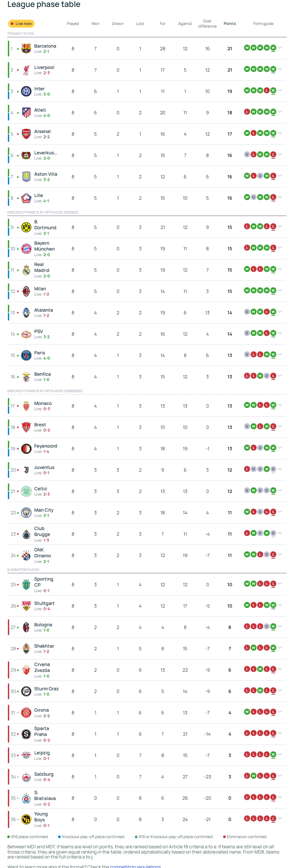Click Milan's latest green W form badge
292x868 pixels.
pos(273,290)
